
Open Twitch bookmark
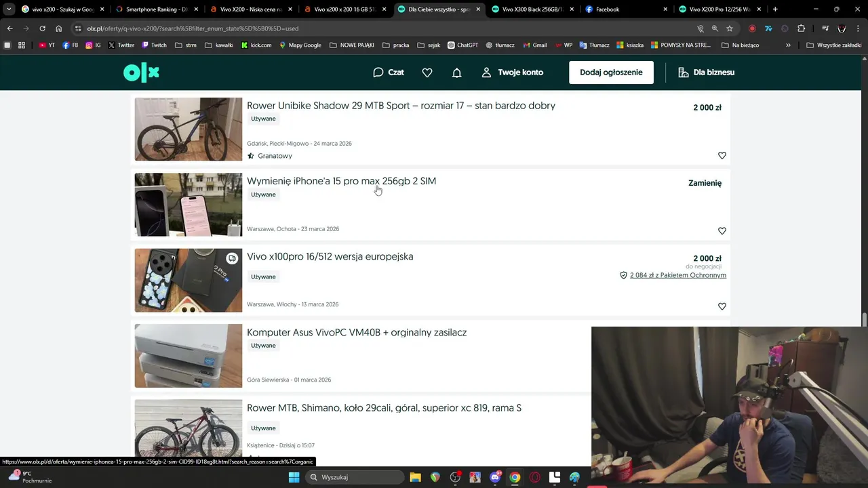coord(154,45)
